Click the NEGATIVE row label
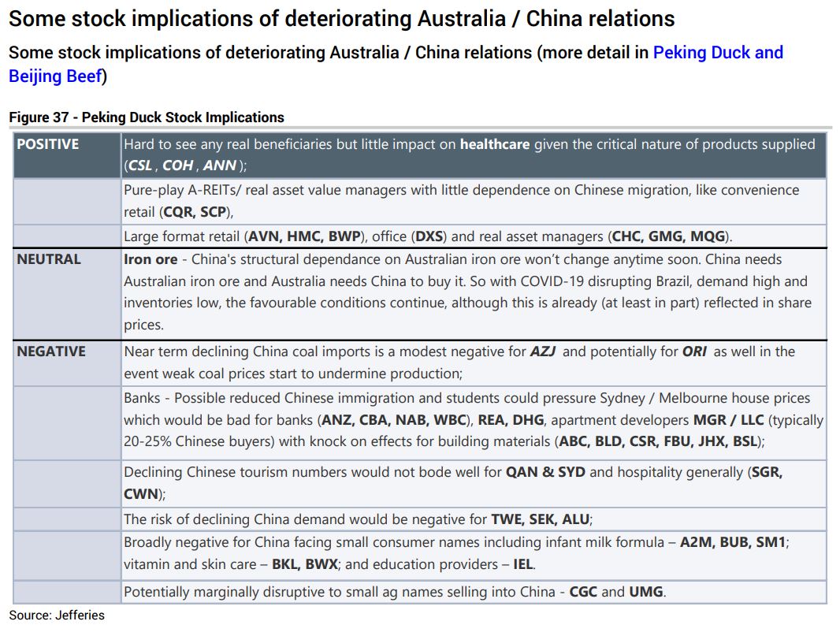 51,351
